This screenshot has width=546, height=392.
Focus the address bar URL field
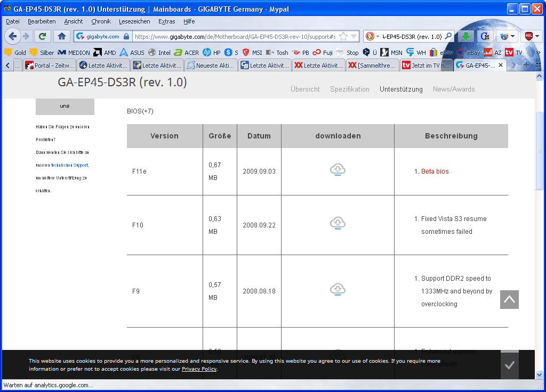coord(235,37)
